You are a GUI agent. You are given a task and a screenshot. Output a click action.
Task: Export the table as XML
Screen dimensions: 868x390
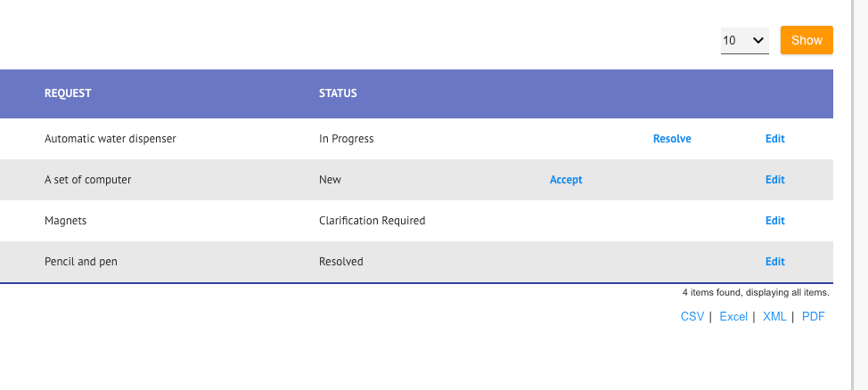[774, 316]
